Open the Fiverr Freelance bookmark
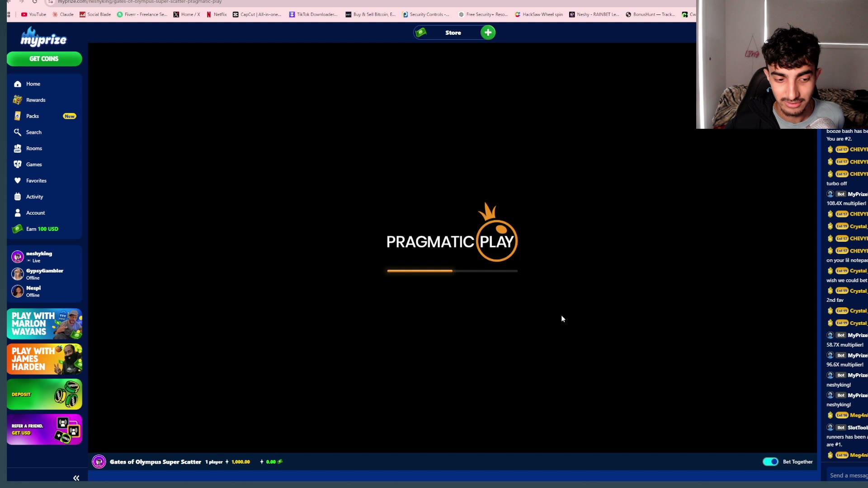The image size is (868, 488). [142, 14]
